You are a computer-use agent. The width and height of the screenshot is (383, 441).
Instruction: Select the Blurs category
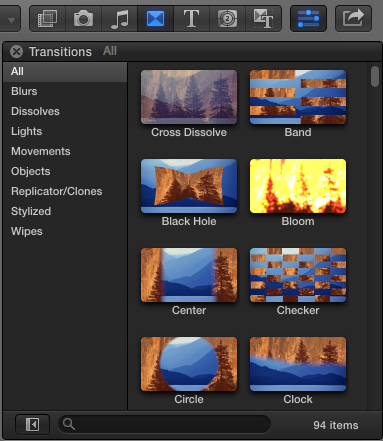pos(65,91)
